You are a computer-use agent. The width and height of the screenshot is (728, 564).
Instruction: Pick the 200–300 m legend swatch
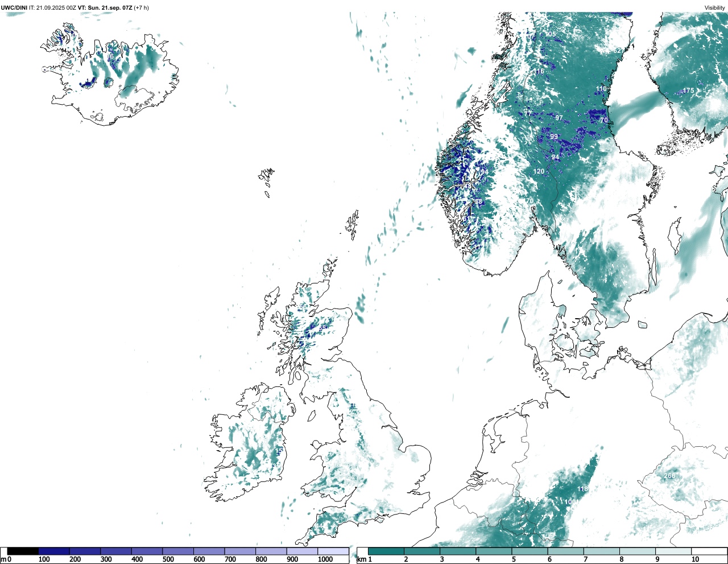[x=85, y=551]
